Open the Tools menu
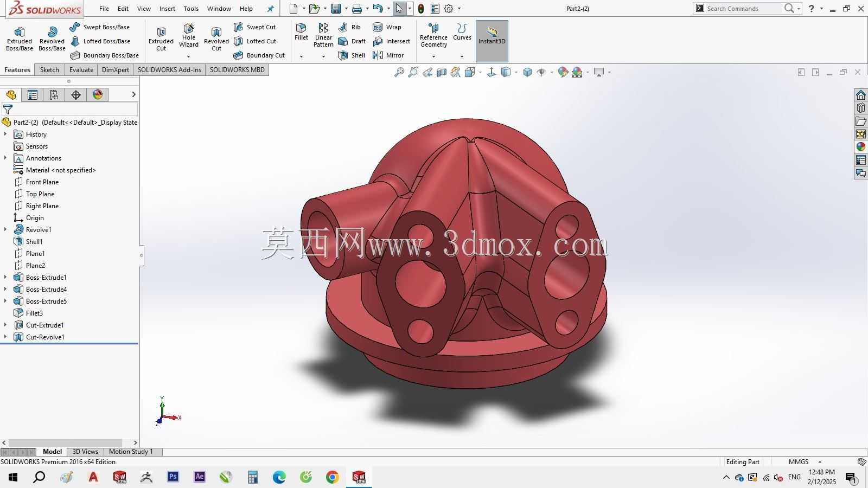The image size is (868, 488). pyautogui.click(x=191, y=9)
